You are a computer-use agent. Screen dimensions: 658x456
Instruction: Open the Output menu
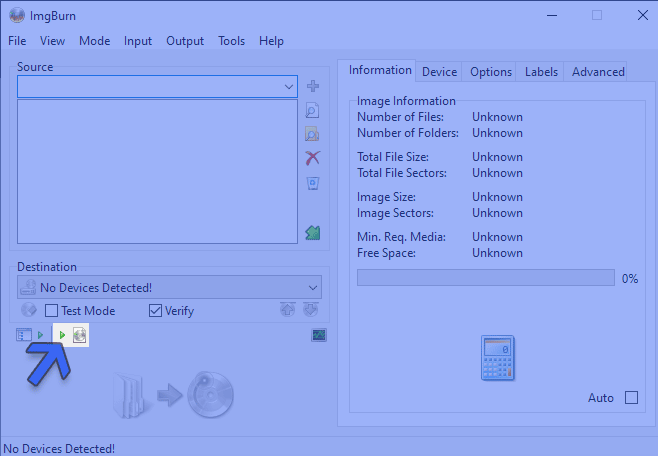click(185, 41)
